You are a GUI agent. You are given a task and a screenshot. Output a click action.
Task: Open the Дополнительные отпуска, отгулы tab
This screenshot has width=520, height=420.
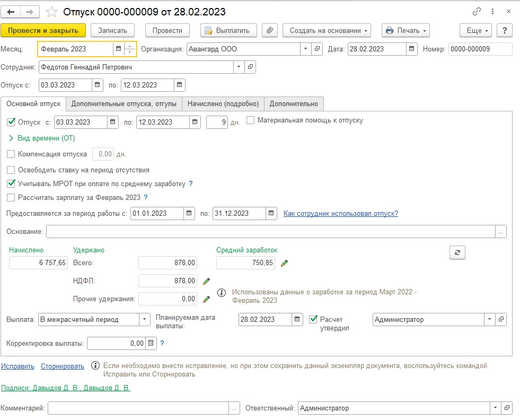click(x=124, y=104)
